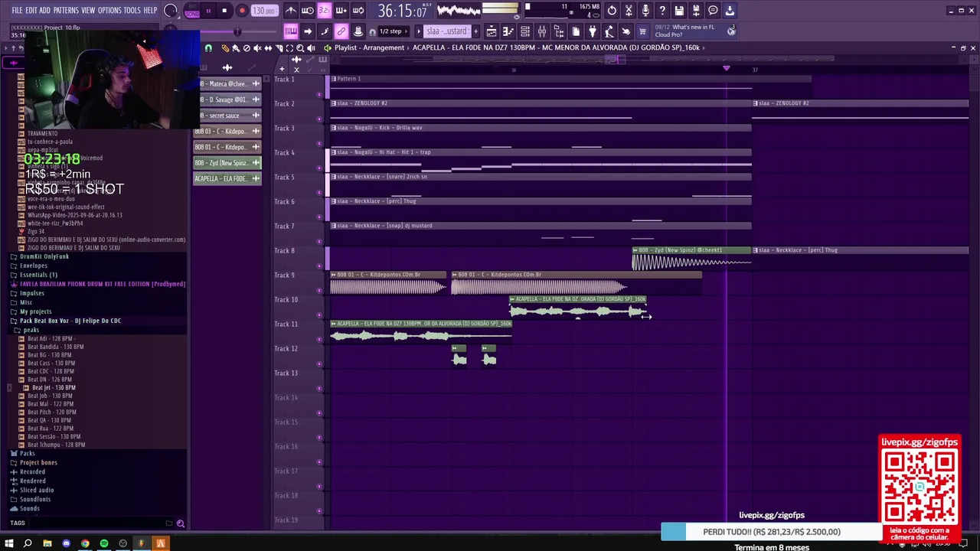This screenshot has width=980, height=551.
Task: Open the channel rack view icon
Action: [x=525, y=31]
